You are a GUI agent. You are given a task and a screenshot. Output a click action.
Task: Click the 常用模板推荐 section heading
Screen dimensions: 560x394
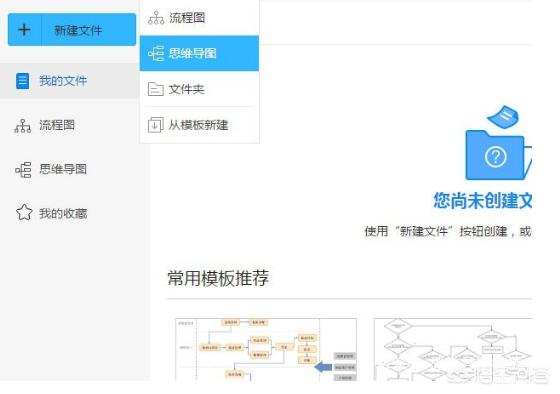click(x=218, y=278)
